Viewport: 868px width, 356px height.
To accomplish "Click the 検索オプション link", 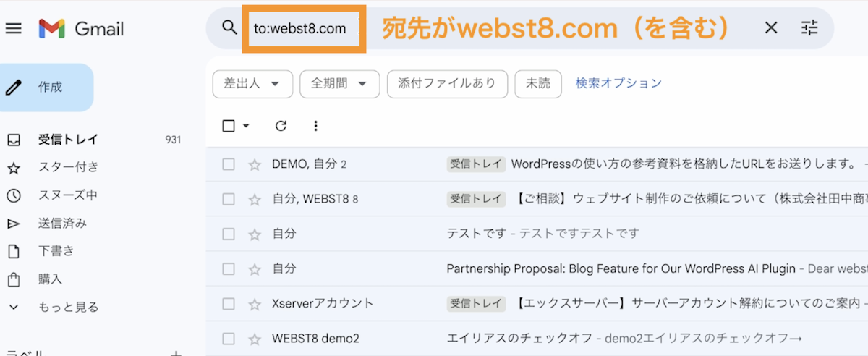I will click(618, 83).
